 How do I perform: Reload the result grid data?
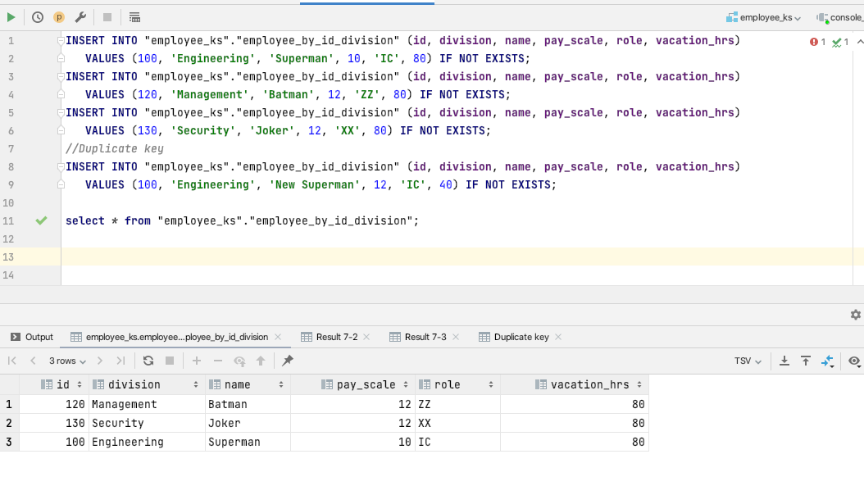(x=148, y=361)
